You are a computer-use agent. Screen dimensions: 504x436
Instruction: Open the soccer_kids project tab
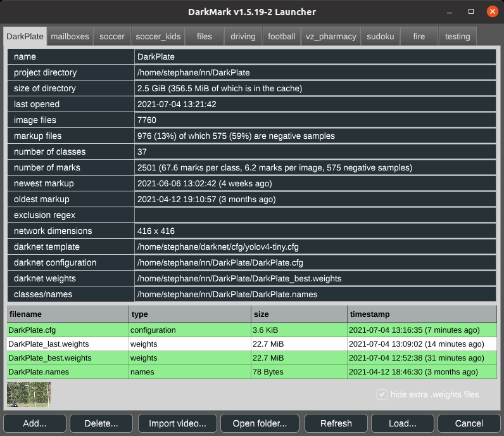click(x=158, y=36)
